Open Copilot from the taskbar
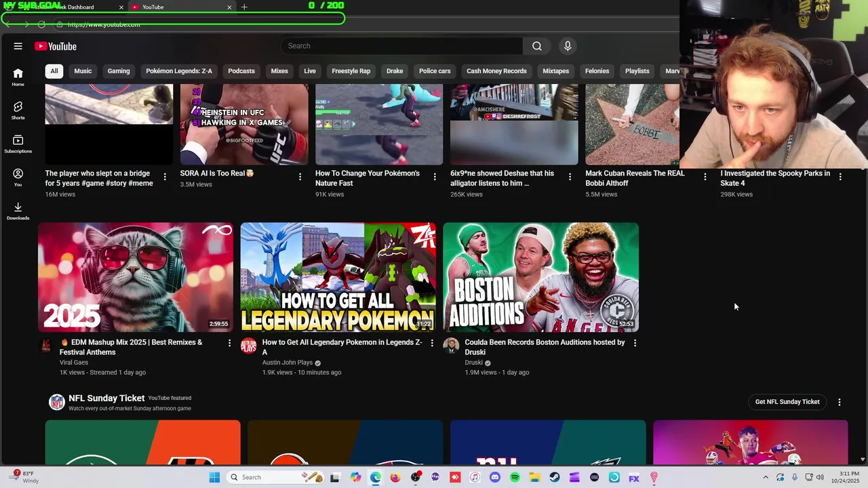This screenshot has width=868, height=488. point(355,477)
